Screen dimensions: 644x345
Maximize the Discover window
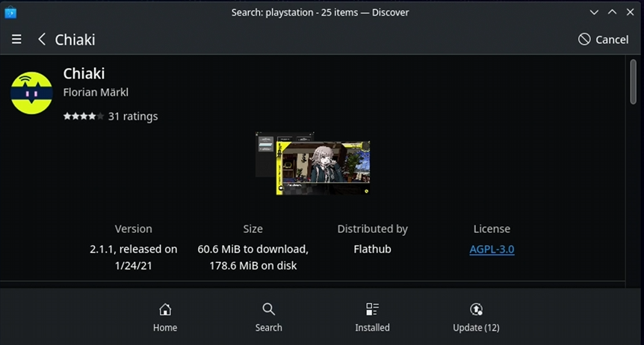click(612, 12)
